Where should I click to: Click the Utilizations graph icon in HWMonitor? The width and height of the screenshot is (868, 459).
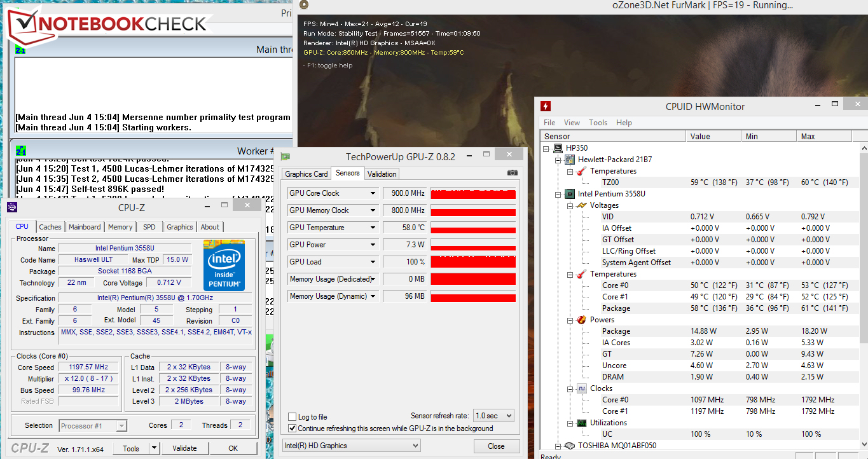tap(581, 423)
